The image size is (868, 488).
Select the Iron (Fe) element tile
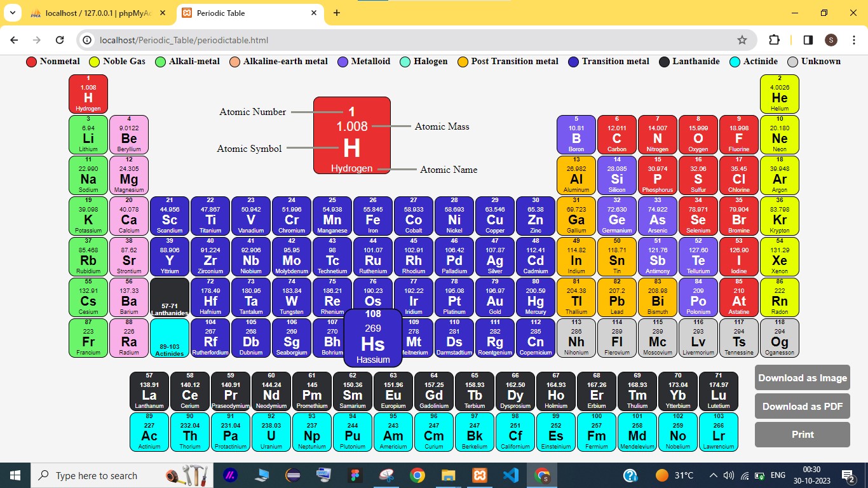coord(373,216)
